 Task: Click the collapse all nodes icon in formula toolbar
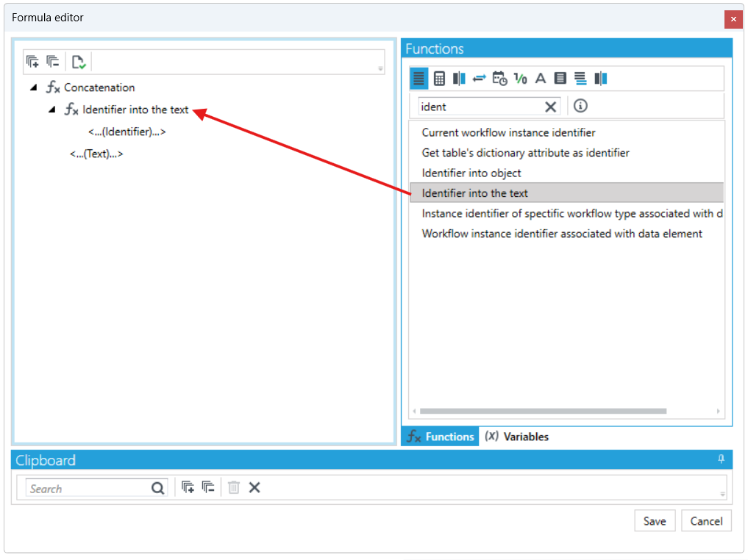[x=52, y=62]
